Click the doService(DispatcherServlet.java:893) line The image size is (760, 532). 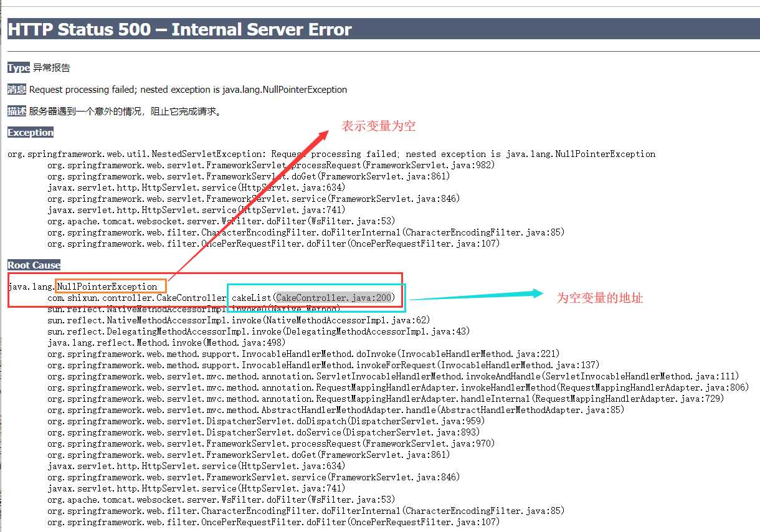pos(264,432)
